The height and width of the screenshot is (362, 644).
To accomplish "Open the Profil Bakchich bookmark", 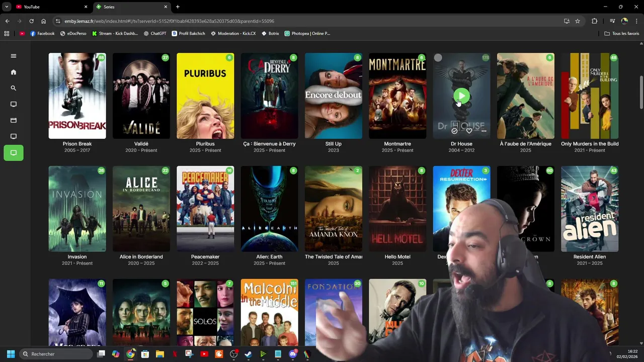I will coord(189,33).
